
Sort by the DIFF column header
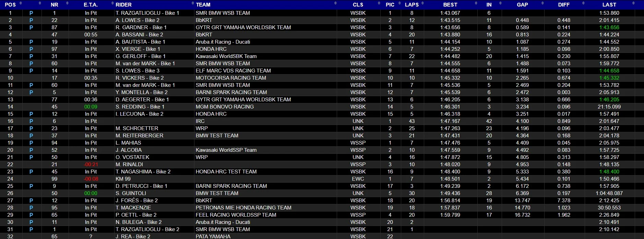coord(564,4)
